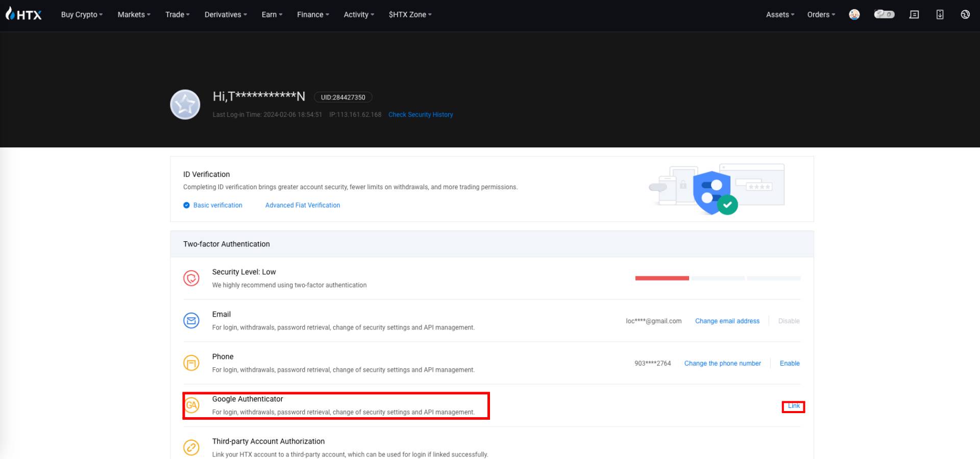Click the Phone row icon

(x=191, y=363)
